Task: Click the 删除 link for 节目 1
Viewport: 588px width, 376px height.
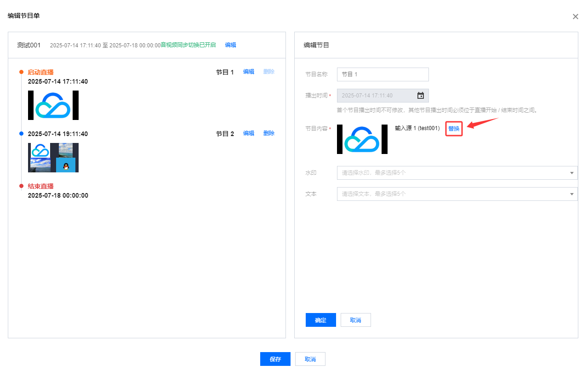Action: point(269,72)
